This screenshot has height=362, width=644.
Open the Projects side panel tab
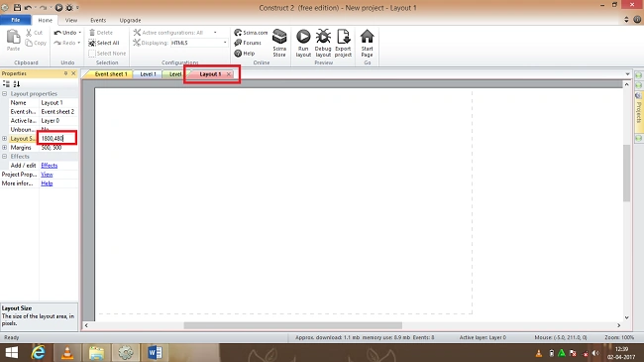click(639, 112)
